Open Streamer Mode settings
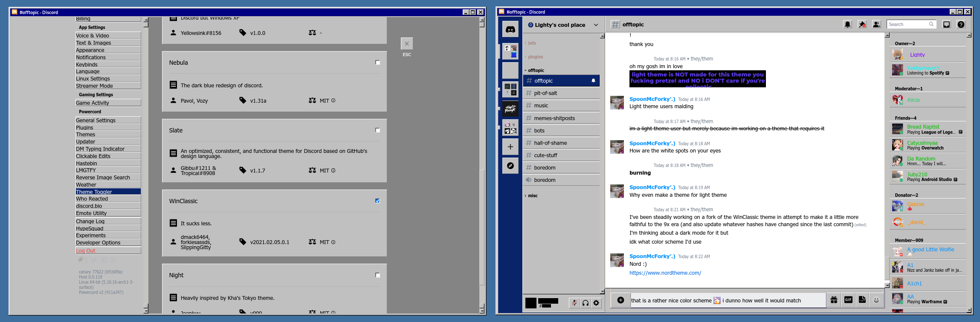The image size is (980, 322). tap(108, 86)
